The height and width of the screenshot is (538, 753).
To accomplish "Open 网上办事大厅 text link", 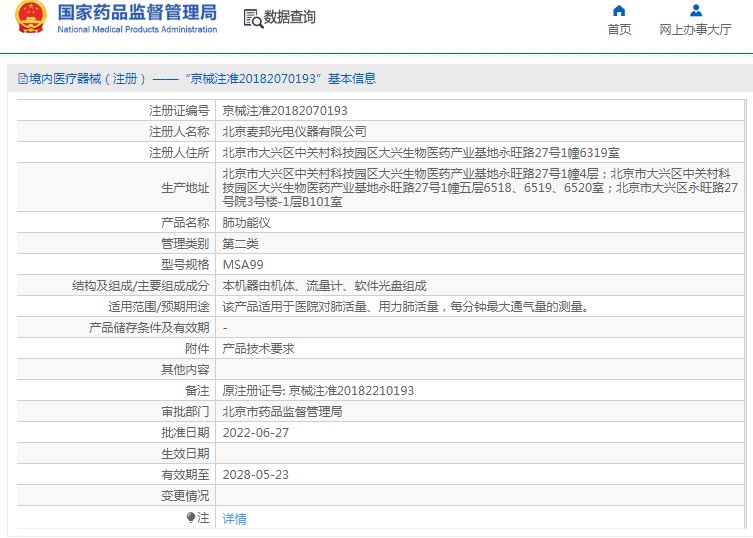I will [x=695, y=30].
